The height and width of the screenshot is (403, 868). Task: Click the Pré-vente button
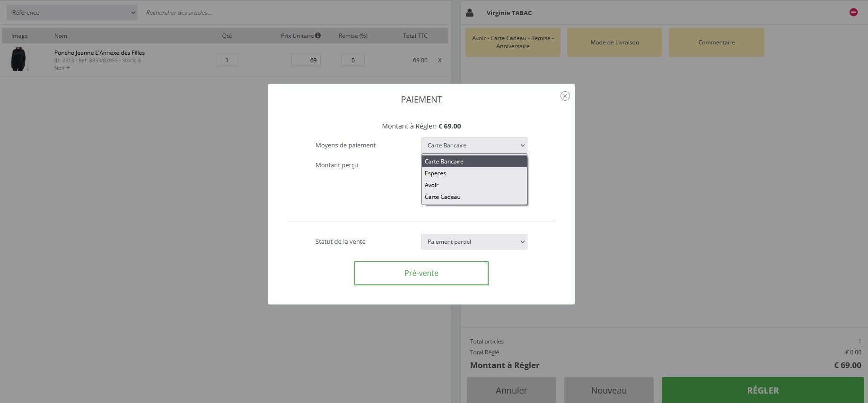pos(421,274)
